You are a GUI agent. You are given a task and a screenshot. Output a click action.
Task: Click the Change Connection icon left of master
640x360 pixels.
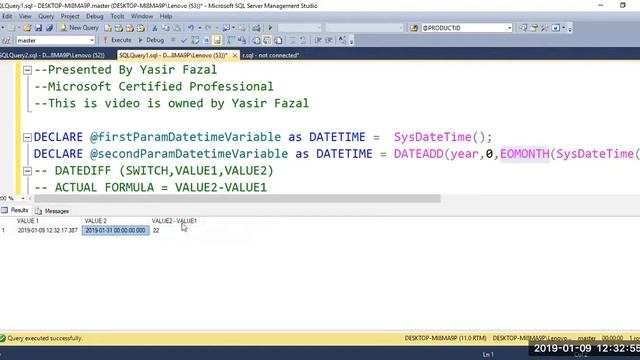pyautogui.click(x=7, y=40)
